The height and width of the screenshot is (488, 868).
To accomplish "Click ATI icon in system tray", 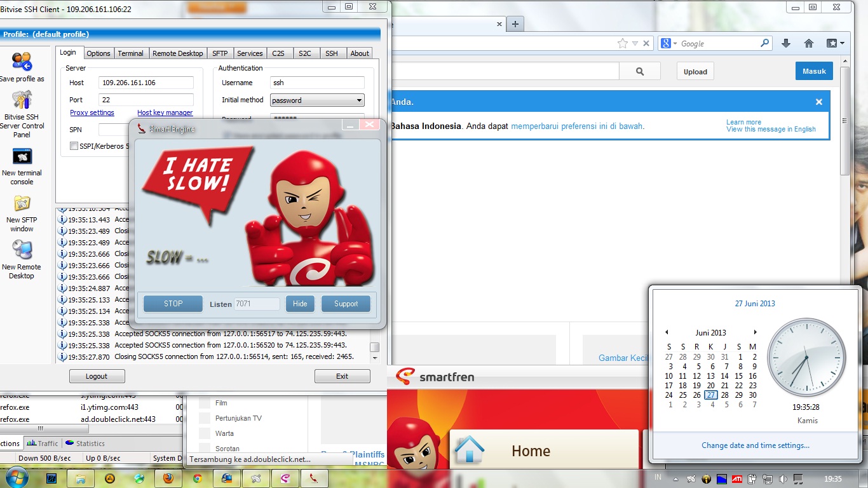I will [x=737, y=478].
